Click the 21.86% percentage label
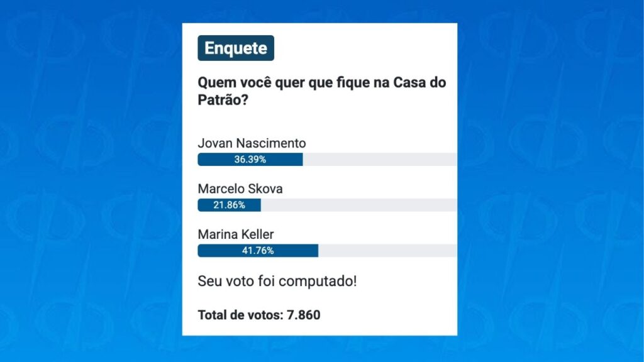644x362 pixels. click(x=229, y=205)
